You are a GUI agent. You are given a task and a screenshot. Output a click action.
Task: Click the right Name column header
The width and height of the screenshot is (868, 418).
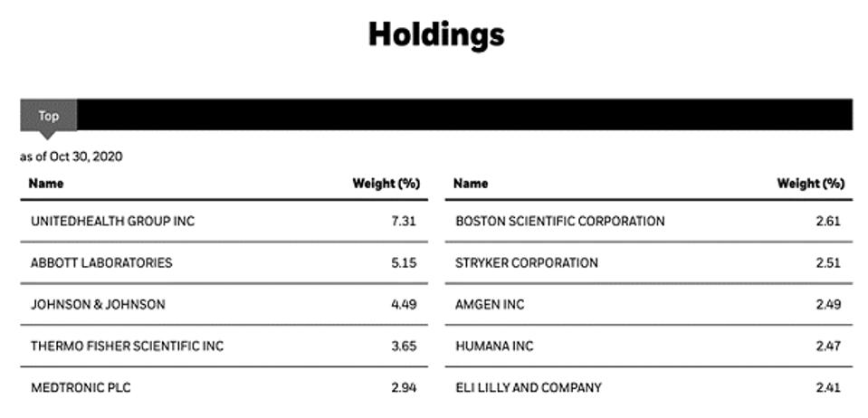[x=471, y=184]
